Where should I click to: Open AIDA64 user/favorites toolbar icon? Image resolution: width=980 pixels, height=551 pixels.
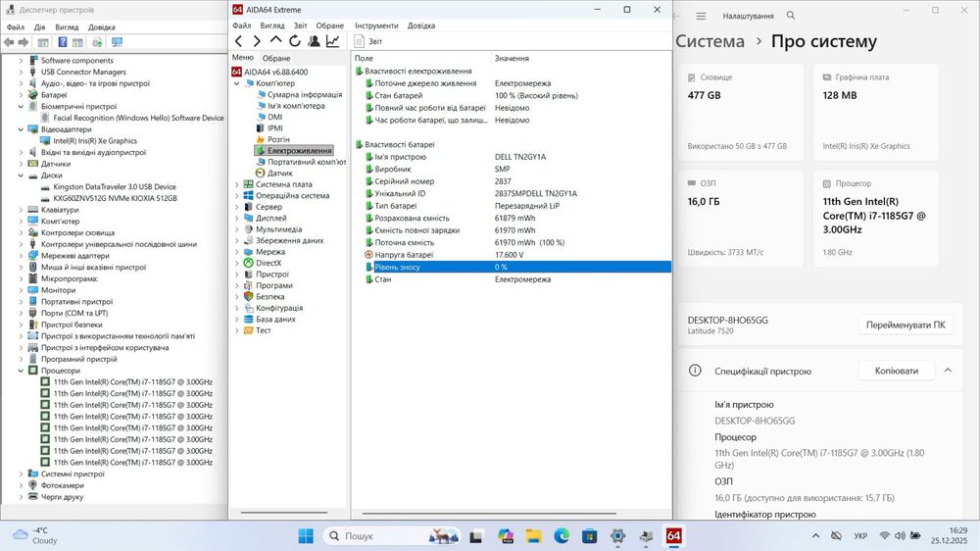tap(314, 41)
